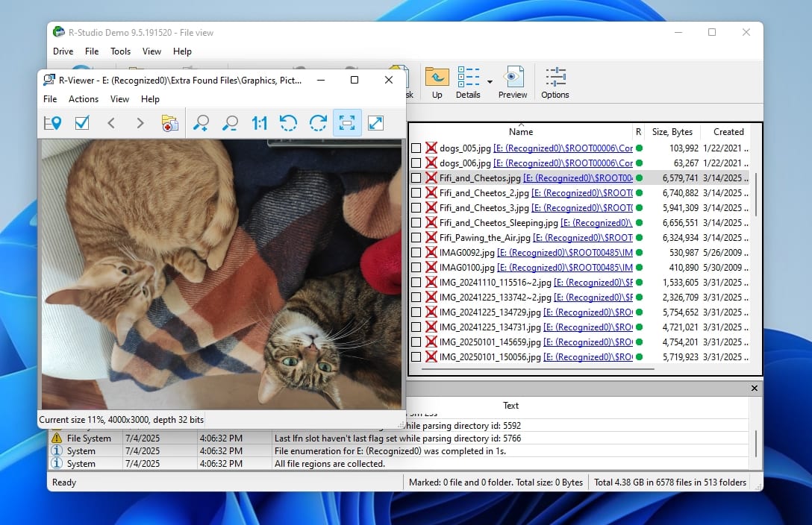This screenshot has width=812, height=525.
Task: Check the box for dogs_005.jpg
Action: click(416, 148)
